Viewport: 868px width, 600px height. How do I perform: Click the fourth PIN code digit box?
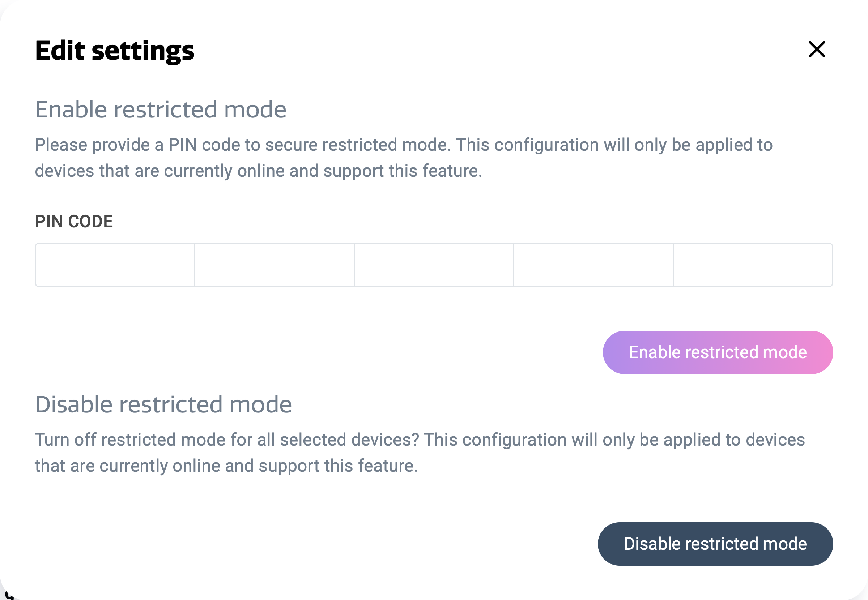tap(593, 265)
